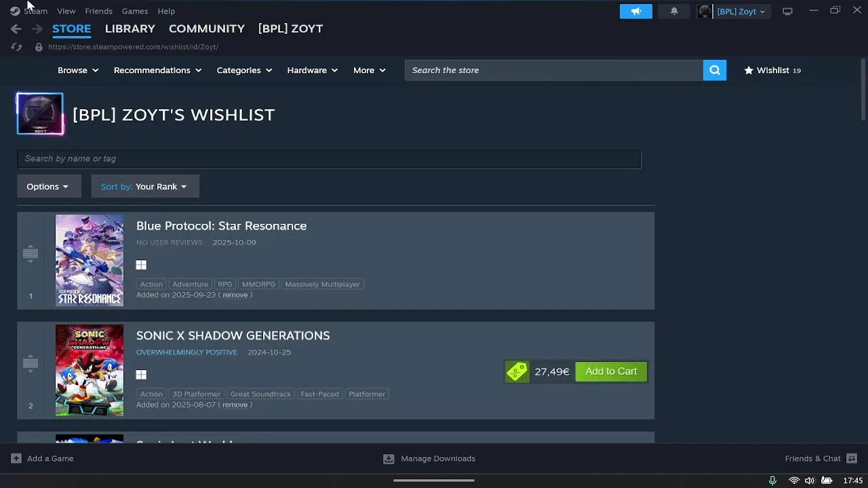
Task: Open the announcements megaphone button
Action: tap(636, 12)
